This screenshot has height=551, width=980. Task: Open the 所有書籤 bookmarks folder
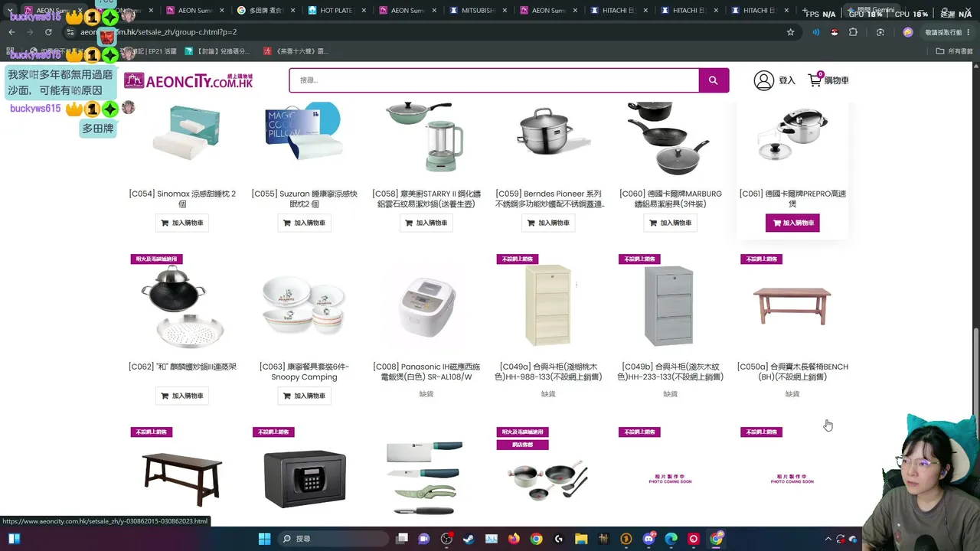coord(954,51)
